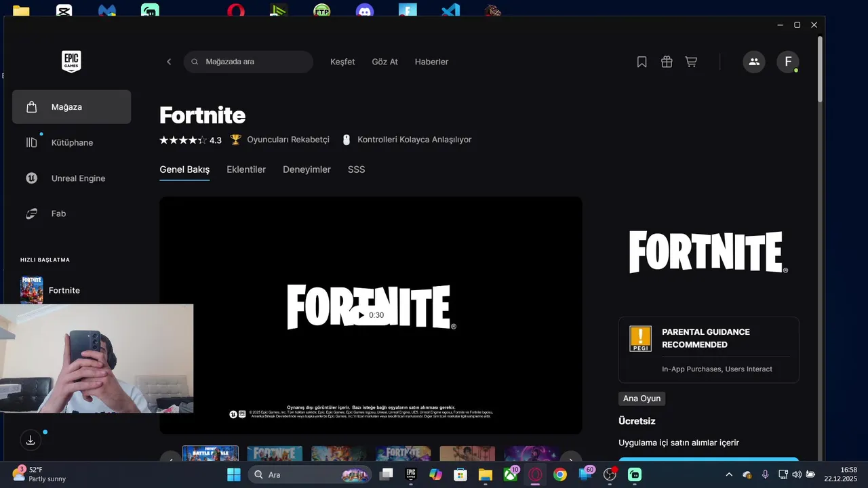Click the Ücretsiz price label

coord(637,421)
